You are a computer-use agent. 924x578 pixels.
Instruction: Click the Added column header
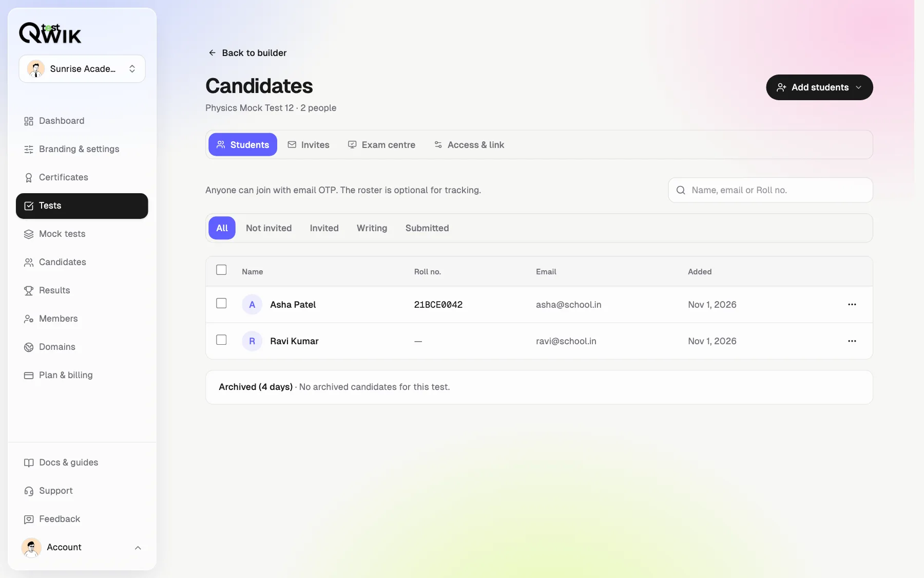pyautogui.click(x=700, y=272)
